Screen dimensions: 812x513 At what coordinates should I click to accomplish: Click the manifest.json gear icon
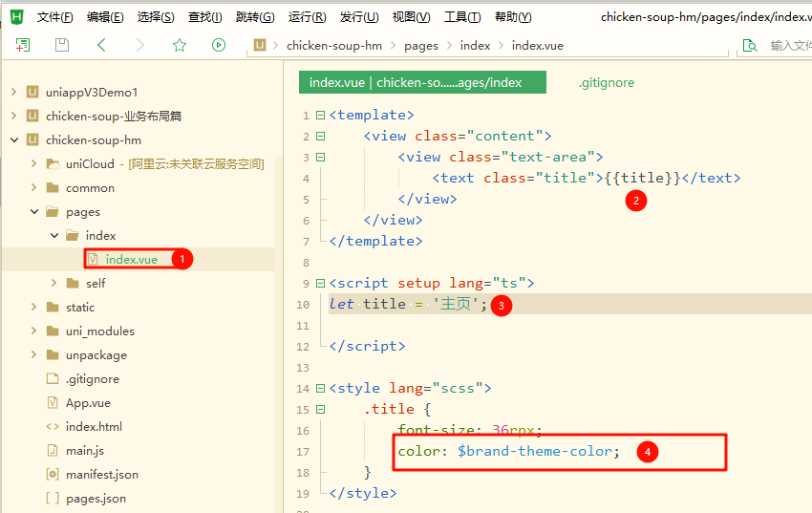(53, 474)
